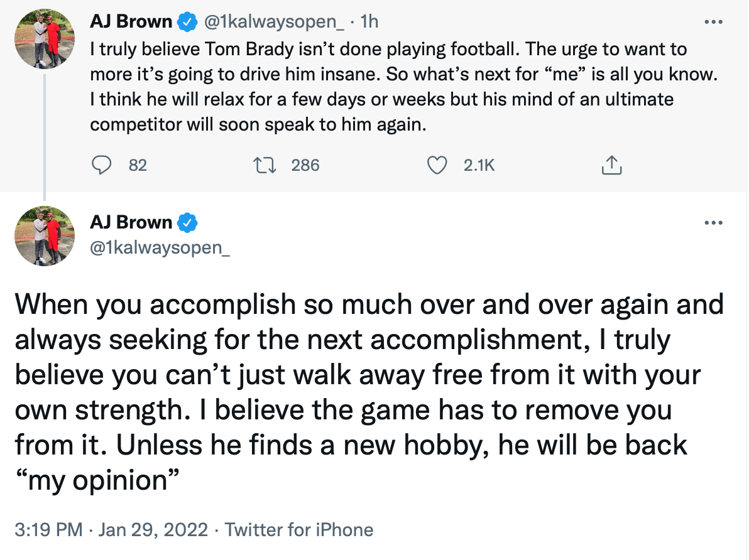The width and height of the screenshot is (749, 560).
Task: Click the verified badge in the top tweet
Action: [187, 22]
